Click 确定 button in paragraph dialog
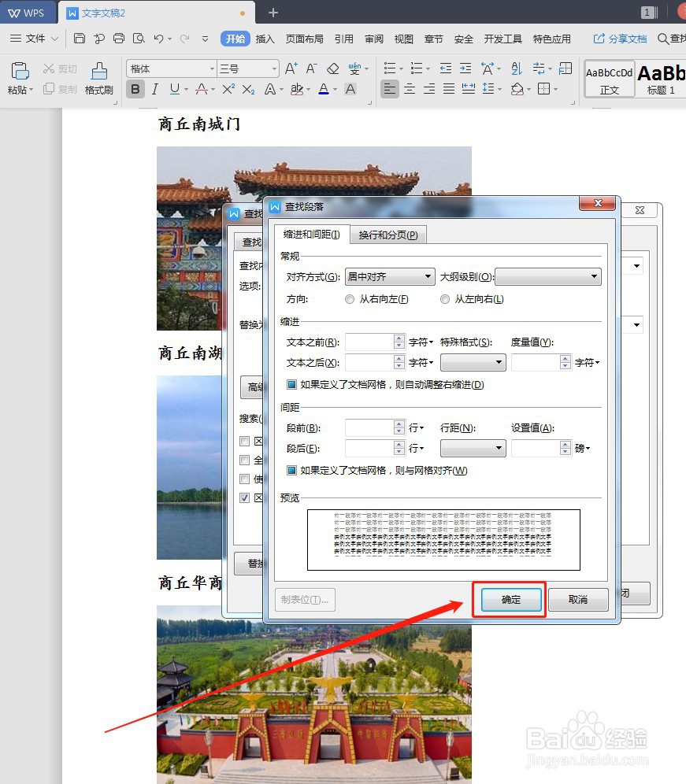Image resolution: width=686 pixels, height=784 pixels. (x=511, y=600)
